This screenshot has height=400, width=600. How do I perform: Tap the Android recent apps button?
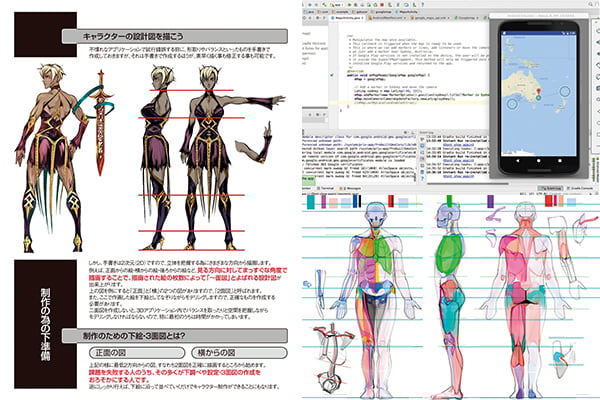click(x=561, y=162)
